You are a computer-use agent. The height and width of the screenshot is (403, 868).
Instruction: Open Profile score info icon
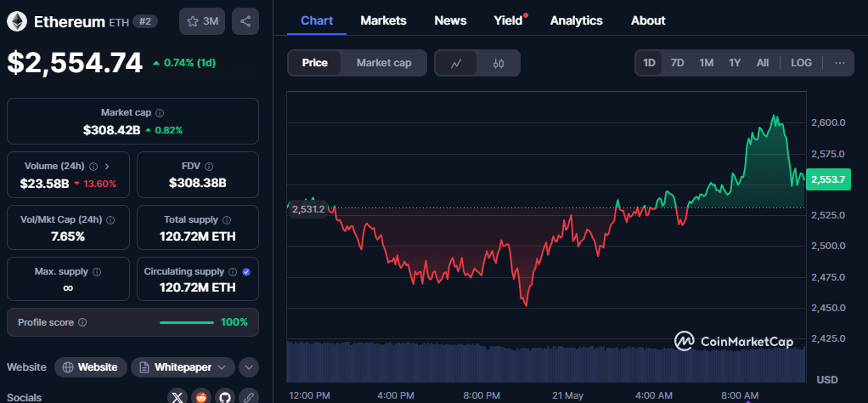pos(82,322)
